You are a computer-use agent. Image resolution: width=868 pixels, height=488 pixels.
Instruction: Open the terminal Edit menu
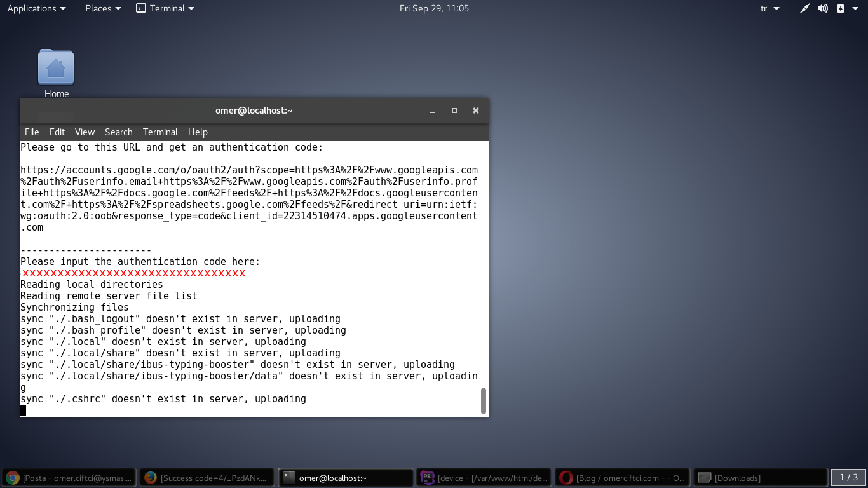point(57,132)
